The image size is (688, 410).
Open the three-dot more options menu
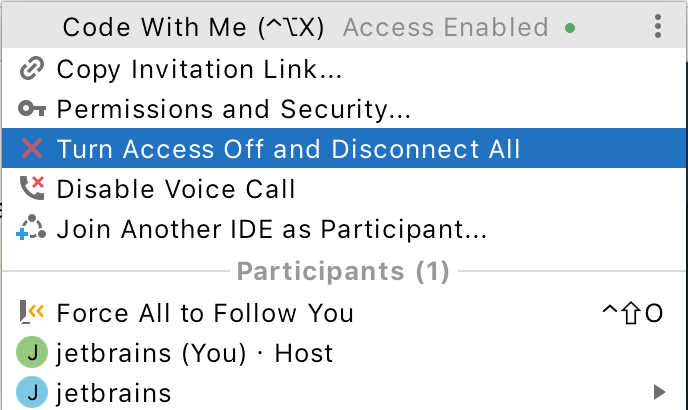pos(657,26)
